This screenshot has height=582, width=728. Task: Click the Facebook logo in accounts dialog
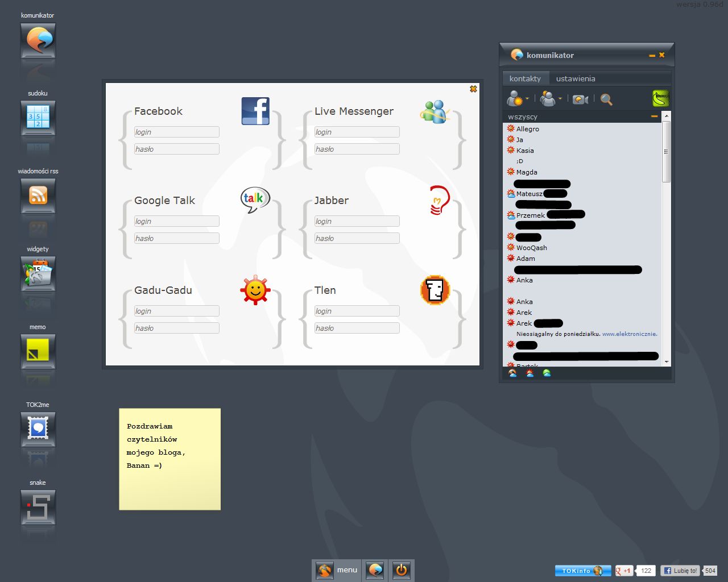(x=255, y=111)
